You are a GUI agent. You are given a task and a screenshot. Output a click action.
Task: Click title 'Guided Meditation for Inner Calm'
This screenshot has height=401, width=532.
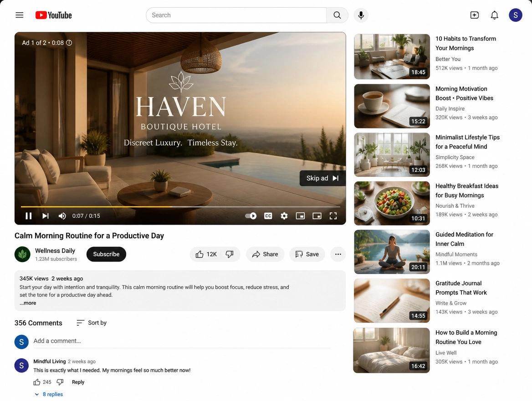(464, 239)
